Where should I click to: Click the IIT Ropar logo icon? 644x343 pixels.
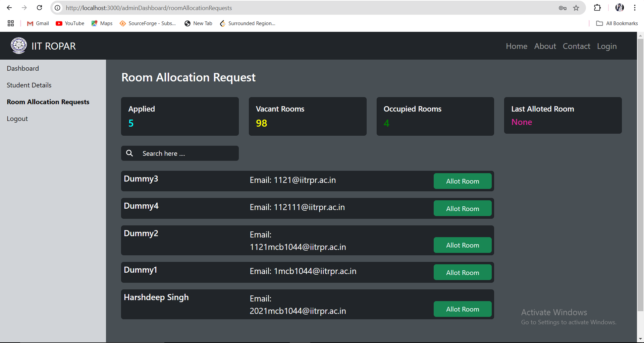[x=19, y=46]
